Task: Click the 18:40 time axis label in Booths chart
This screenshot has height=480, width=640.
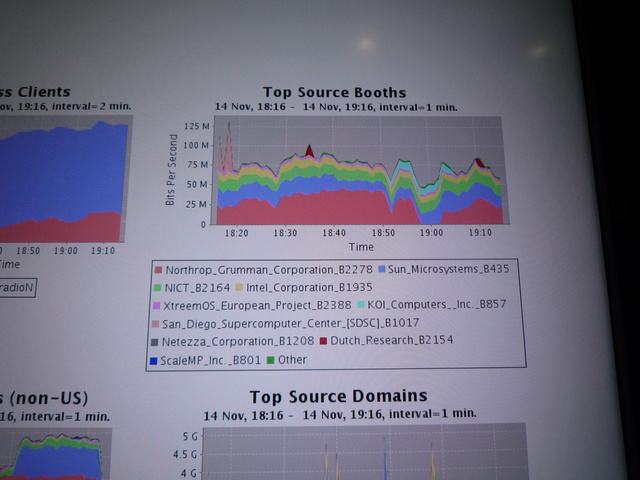Action: point(334,233)
